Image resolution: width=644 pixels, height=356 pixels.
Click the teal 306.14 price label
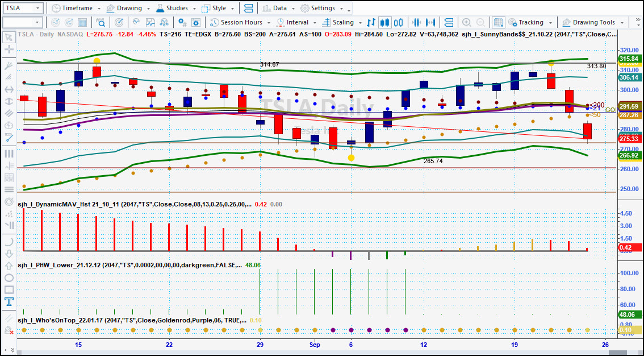point(630,77)
